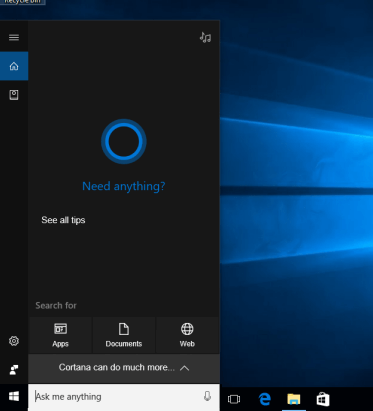The width and height of the screenshot is (373, 411).
Task: Search the Web
Action: tap(187, 335)
